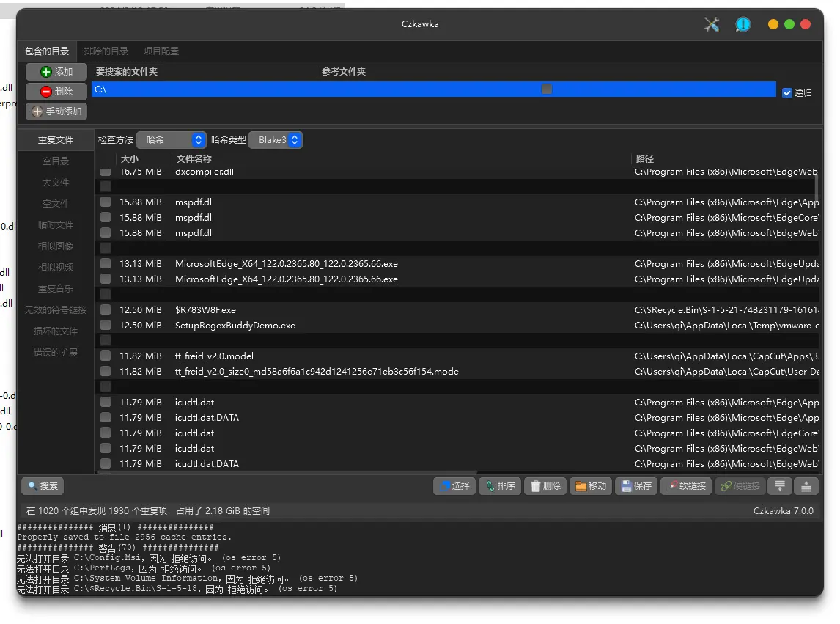This screenshot has height=624, width=840.
Task: Click the trash can 删除 button in bottom toolbar
Action: coord(545,486)
